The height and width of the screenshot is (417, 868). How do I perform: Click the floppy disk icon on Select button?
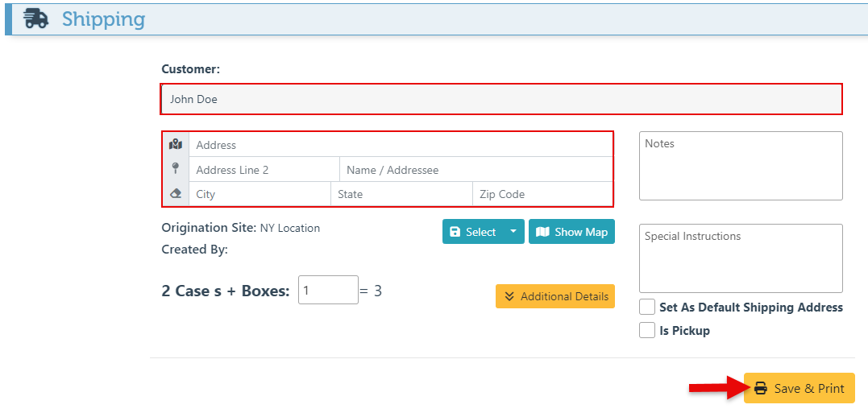coord(455,232)
